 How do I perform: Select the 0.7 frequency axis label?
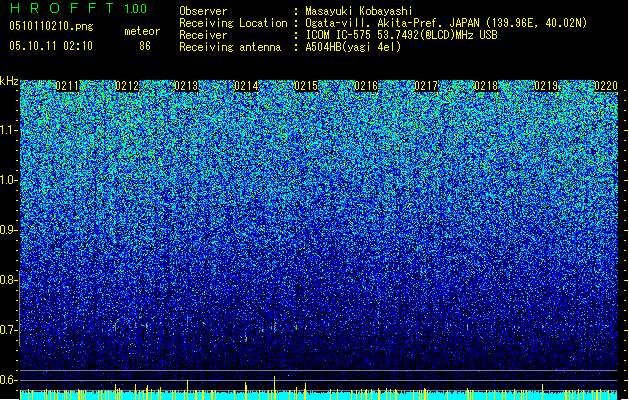pyautogui.click(x=8, y=330)
